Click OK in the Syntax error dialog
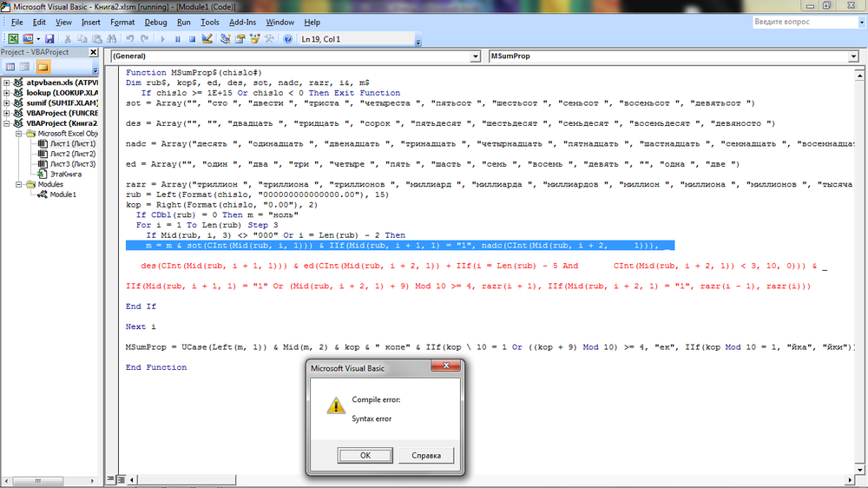This screenshot has height=488, width=868. [x=365, y=455]
